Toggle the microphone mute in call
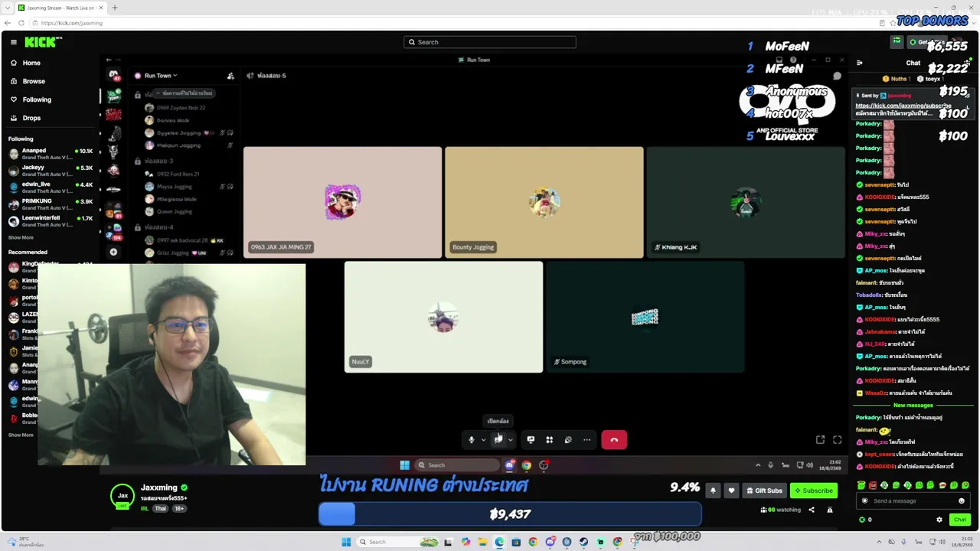Viewport: 980px width, 551px height. (x=472, y=440)
